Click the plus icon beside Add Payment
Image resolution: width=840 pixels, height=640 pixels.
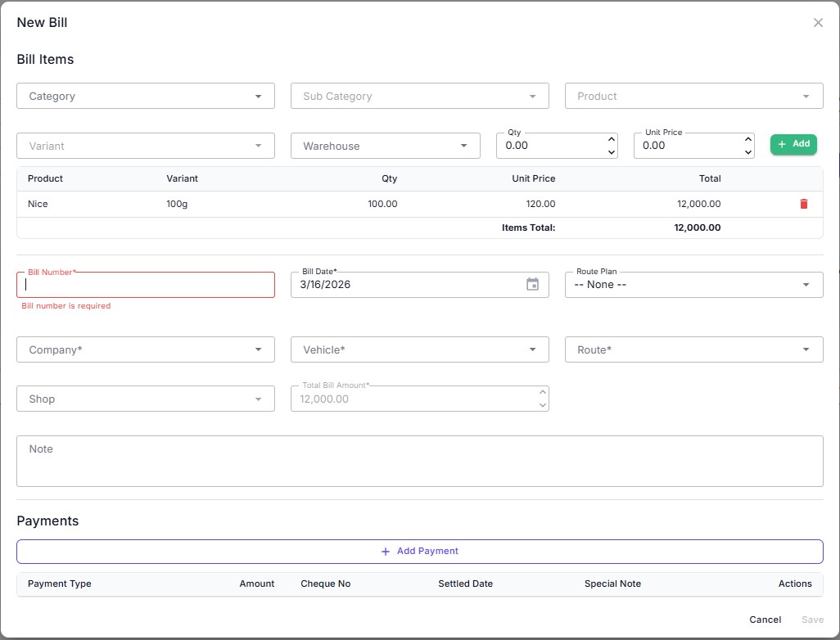coord(386,551)
